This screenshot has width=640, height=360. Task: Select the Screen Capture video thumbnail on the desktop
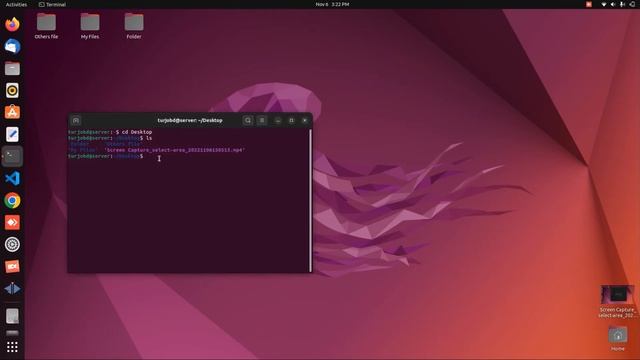coord(618,302)
